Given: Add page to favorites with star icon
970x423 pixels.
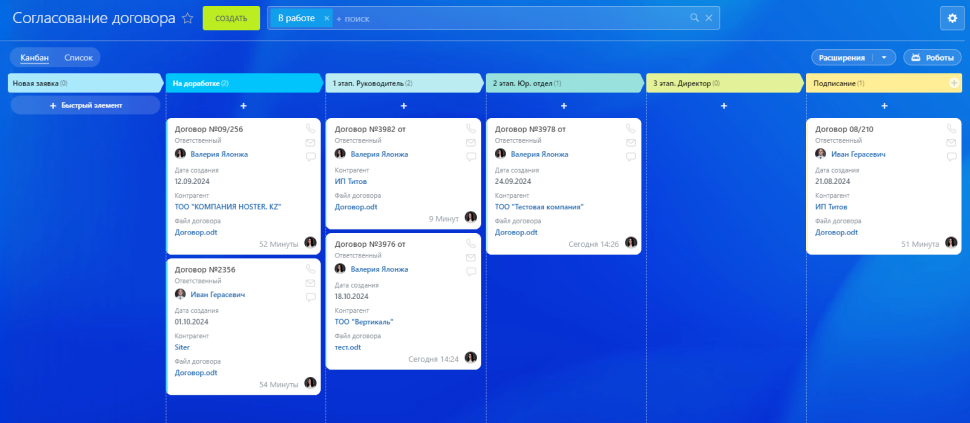Looking at the screenshot, I should (x=188, y=19).
